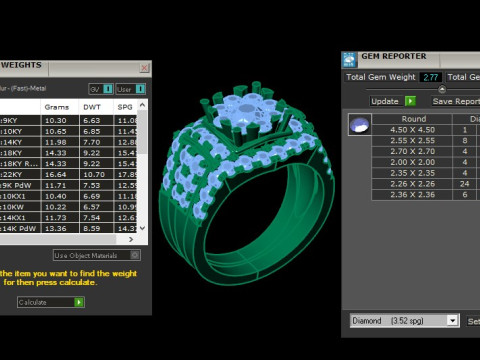Select the 9KY metal row
Screen dimensions: 480x360
click(69, 121)
